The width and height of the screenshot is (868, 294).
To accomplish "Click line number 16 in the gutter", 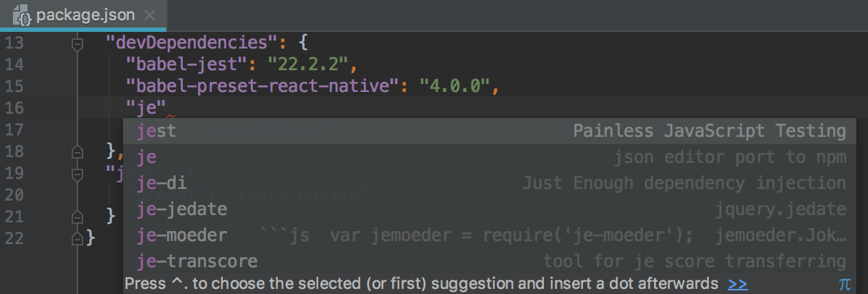I will tap(14, 109).
